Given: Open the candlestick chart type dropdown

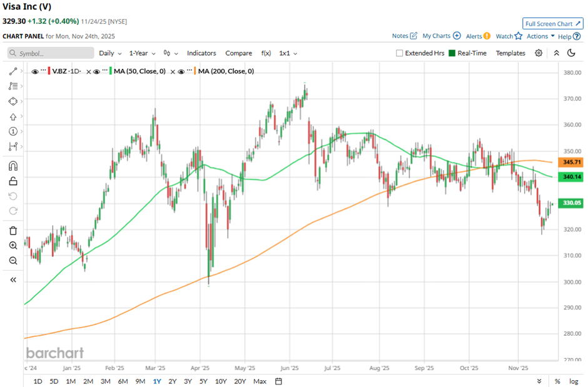Looking at the screenshot, I should click(x=171, y=53).
